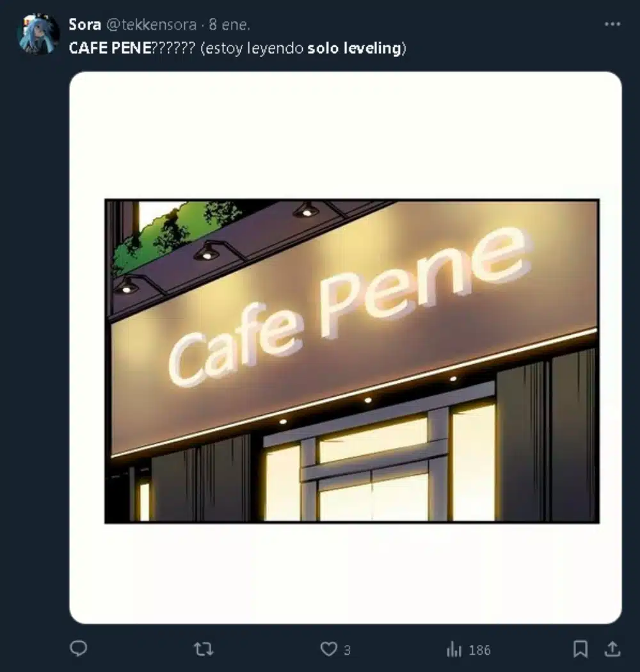Viewport: 640px width, 672px height.
Task: Click the green foliage in the panel corner
Action: point(173,230)
